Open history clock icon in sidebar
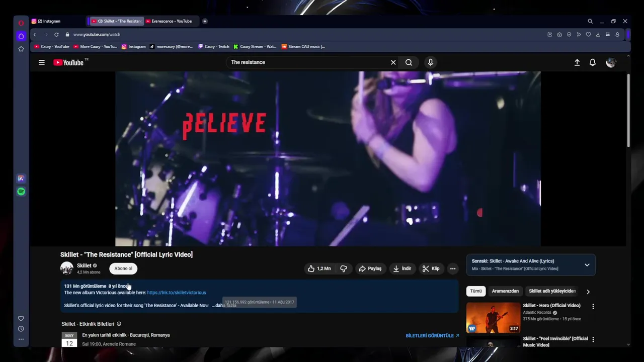This screenshot has height=362, width=644. click(x=21, y=329)
